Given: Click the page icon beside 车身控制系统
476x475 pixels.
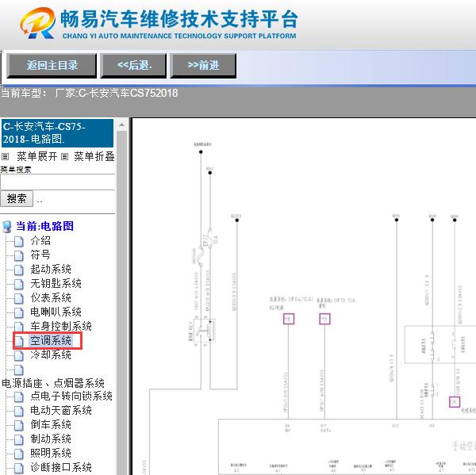Looking at the screenshot, I should (x=19, y=328).
